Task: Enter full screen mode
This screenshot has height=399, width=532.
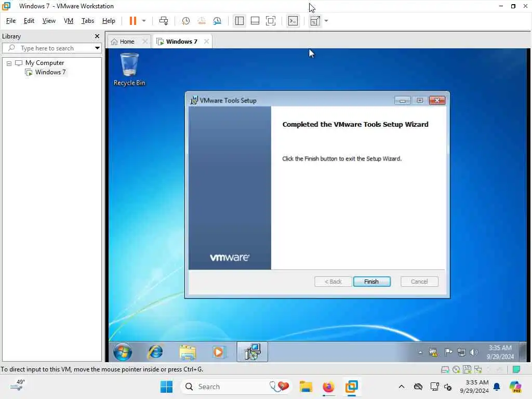Action: (270, 21)
